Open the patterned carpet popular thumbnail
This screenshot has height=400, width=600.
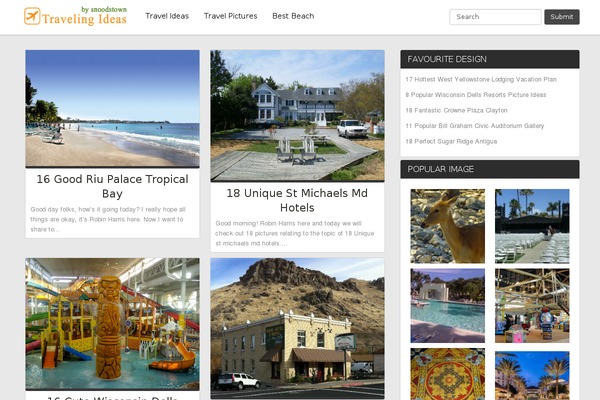448,374
